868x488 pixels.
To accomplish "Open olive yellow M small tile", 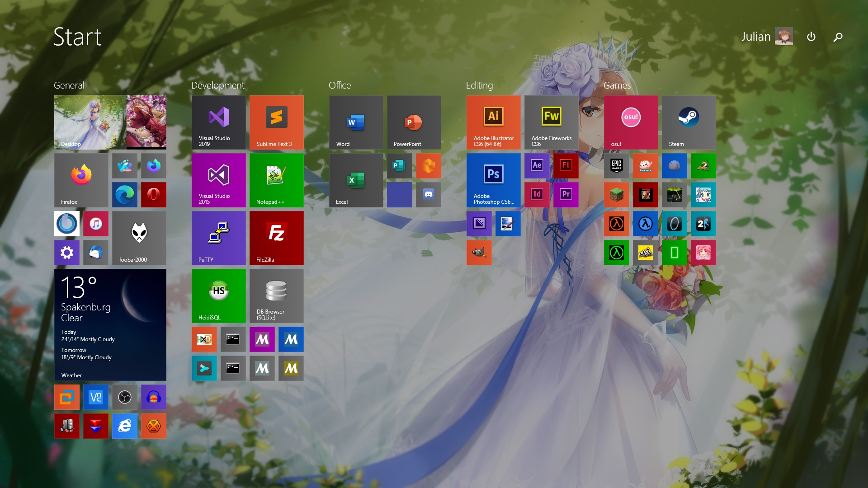I will (x=291, y=368).
